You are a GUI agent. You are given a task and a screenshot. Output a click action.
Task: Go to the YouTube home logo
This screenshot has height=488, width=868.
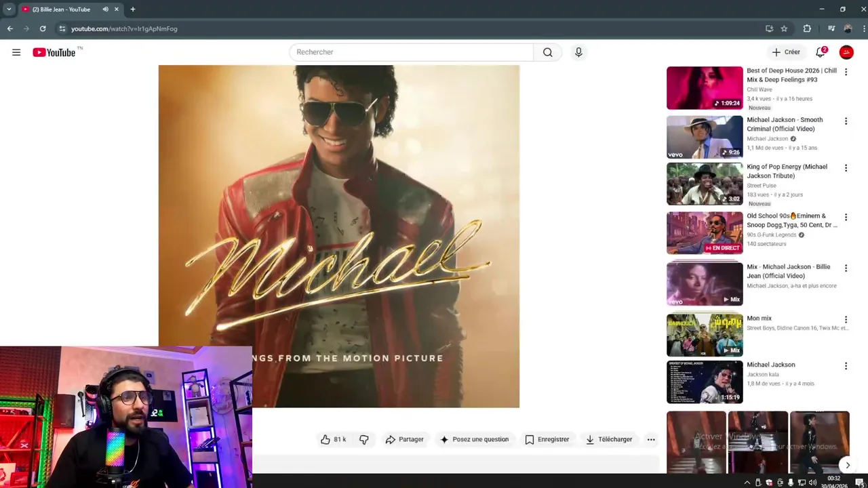[54, 52]
